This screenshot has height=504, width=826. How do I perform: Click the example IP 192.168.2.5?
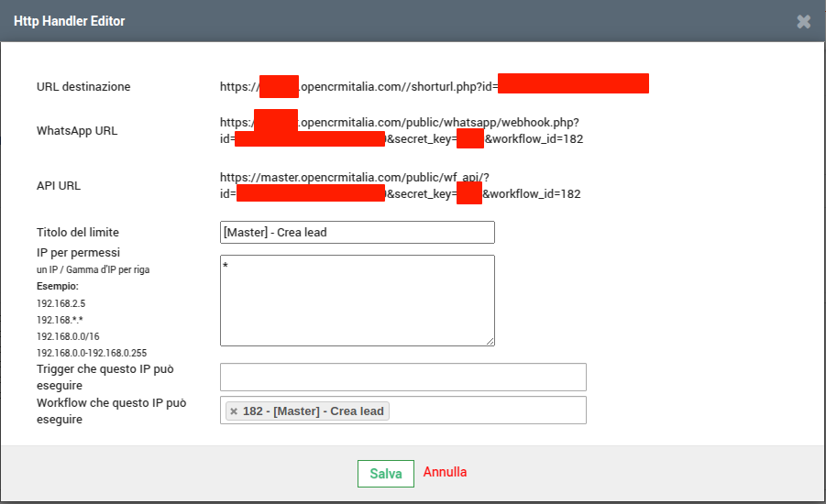(x=61, y=303)
